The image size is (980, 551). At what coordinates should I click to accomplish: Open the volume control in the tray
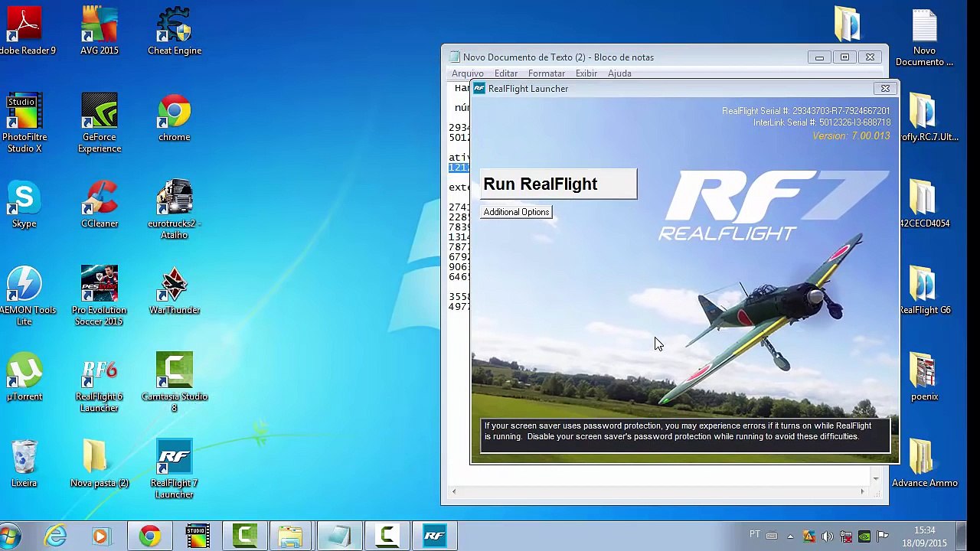[828, 536]
